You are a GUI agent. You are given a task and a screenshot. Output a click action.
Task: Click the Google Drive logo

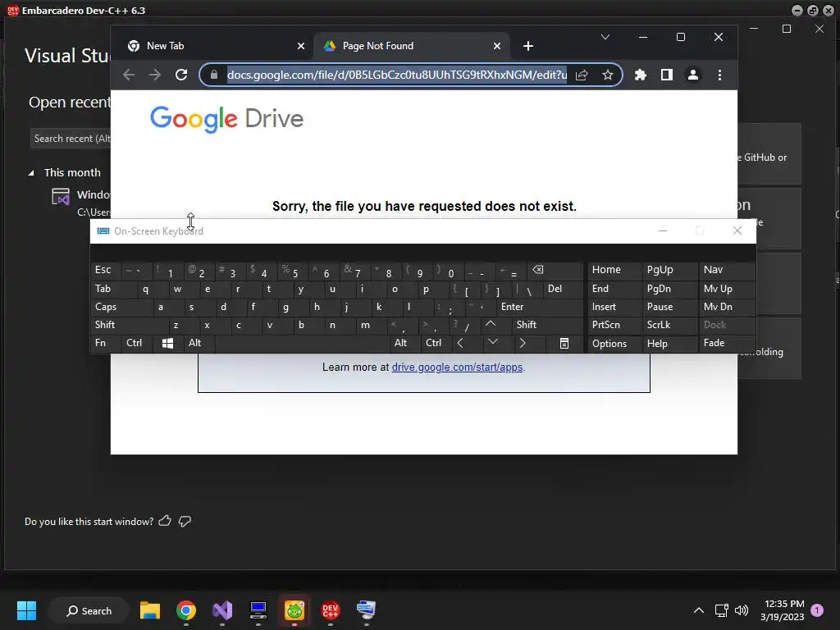pyautogui.click(x=226, y=118)
